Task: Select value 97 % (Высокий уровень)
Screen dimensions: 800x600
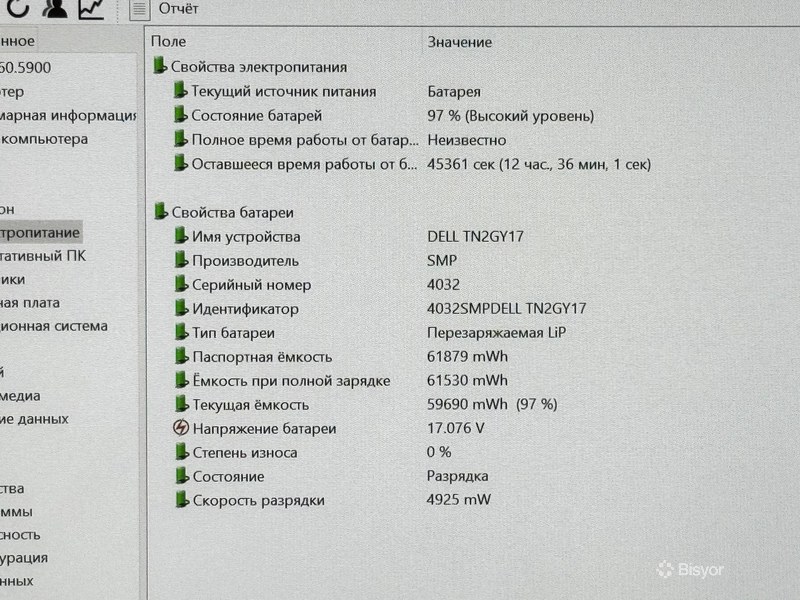Action: pyautogui.click(x=511, y=116)
